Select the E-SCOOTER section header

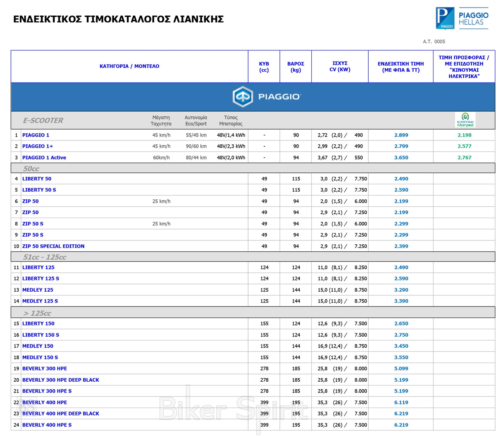pos(43,121)
